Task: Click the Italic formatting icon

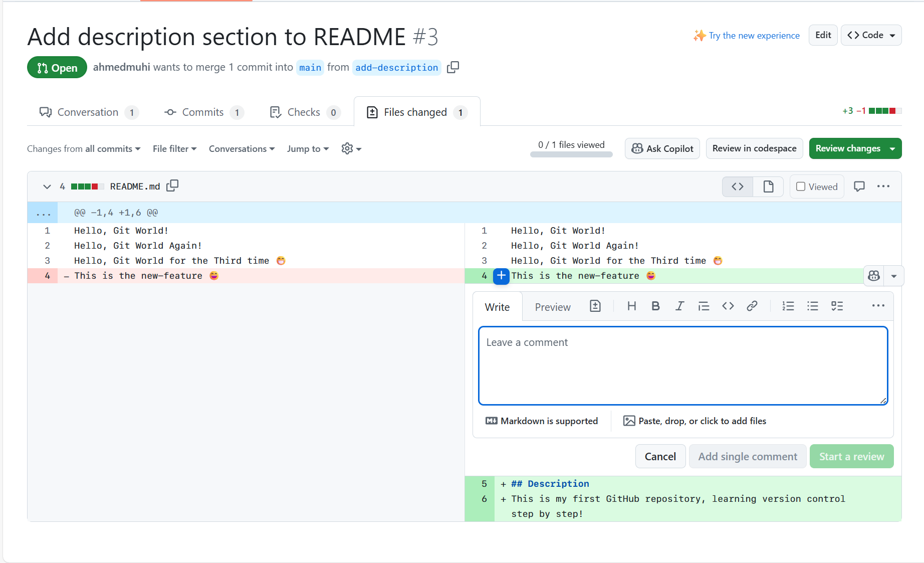Action: click(679, 306)
